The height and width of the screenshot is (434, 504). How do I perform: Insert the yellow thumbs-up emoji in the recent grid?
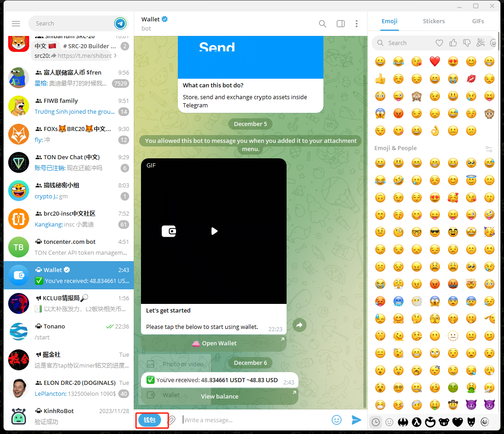click(380, 79)
